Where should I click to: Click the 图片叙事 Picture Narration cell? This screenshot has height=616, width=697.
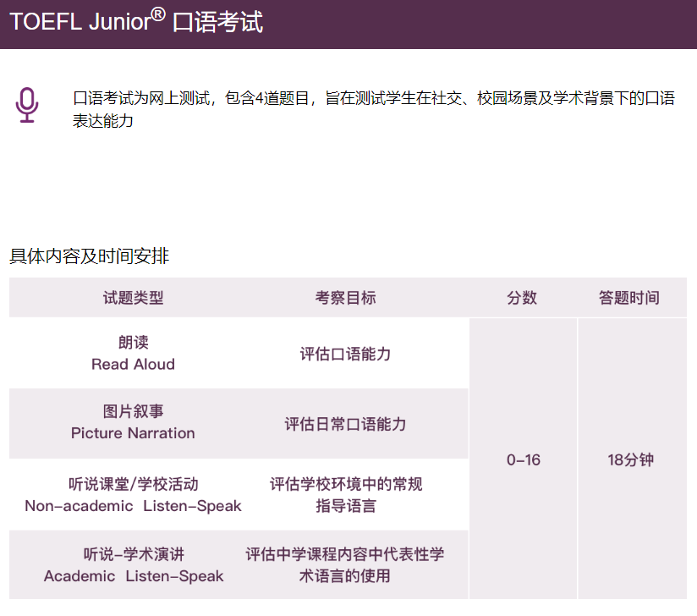[133, 422]
